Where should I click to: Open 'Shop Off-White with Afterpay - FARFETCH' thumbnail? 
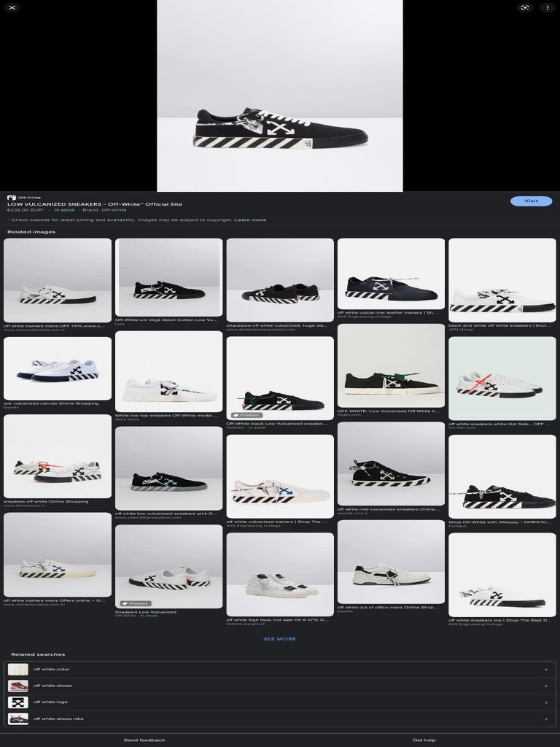pyautogui.click(x=502, y=476)
